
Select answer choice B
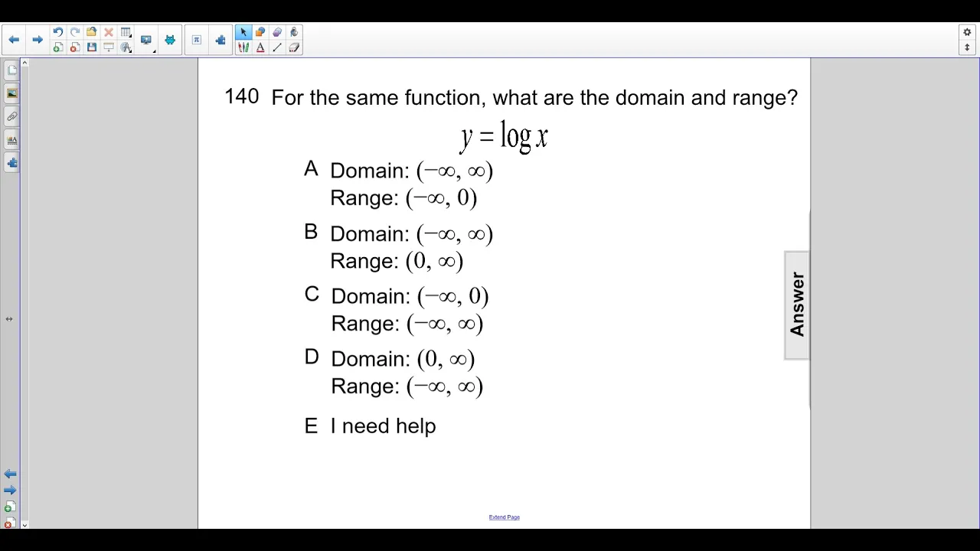coord(311,232)
